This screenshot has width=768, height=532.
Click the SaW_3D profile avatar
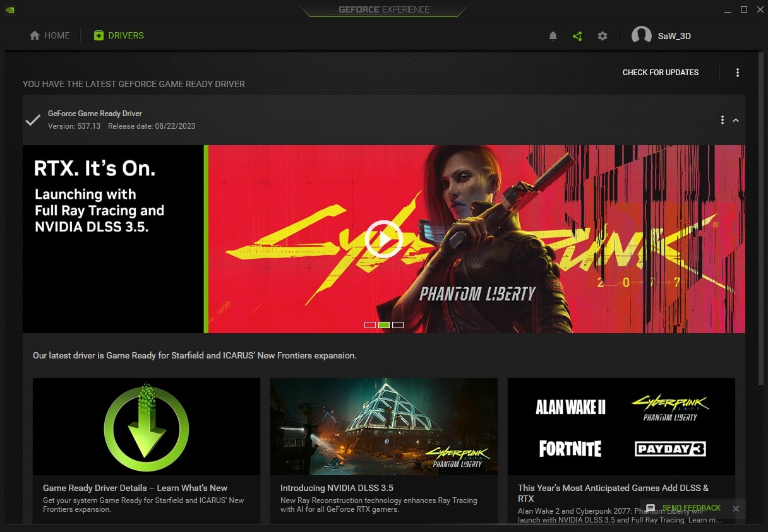[x=642, y=36]
